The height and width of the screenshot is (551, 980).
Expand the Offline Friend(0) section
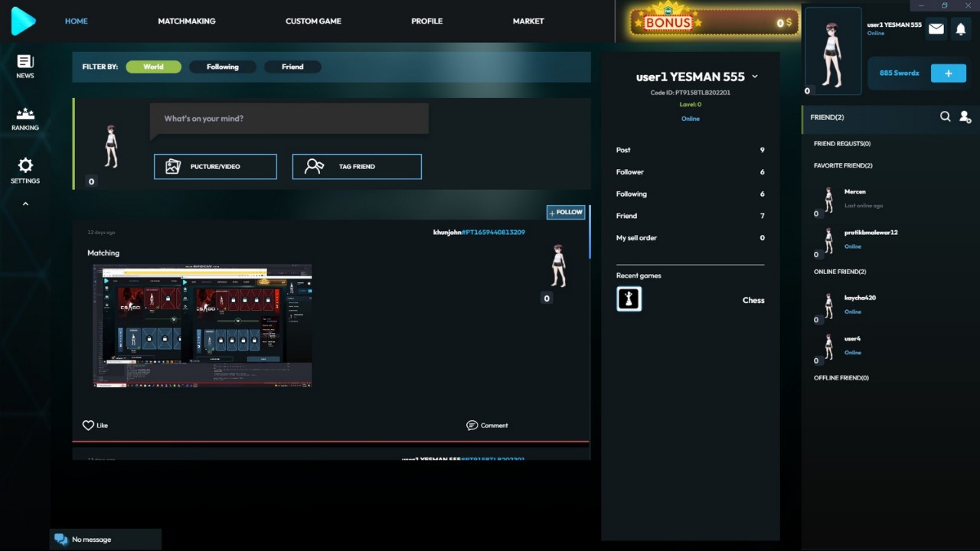pyautogui.click(x=841, y=378)
